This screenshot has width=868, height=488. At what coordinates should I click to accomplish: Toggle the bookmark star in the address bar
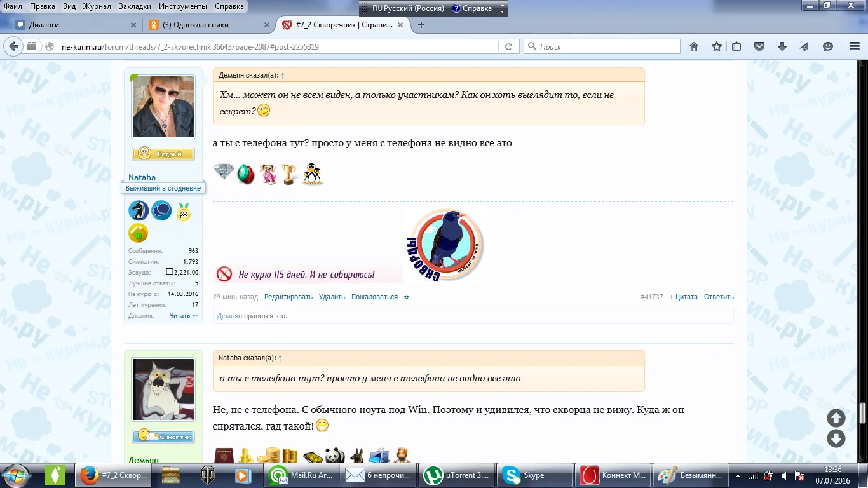pos(716,46)
